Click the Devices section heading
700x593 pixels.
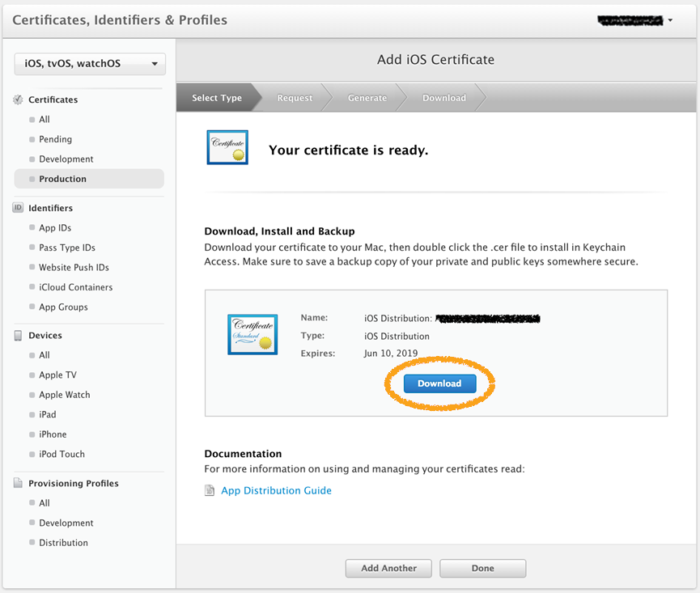[x=45, y=336]
